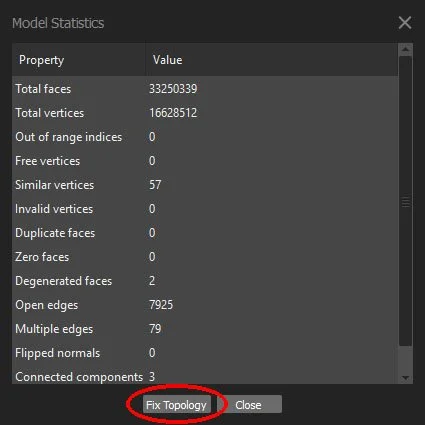Select the Total vertices row

pyautogui.click(x=205, y=113)
